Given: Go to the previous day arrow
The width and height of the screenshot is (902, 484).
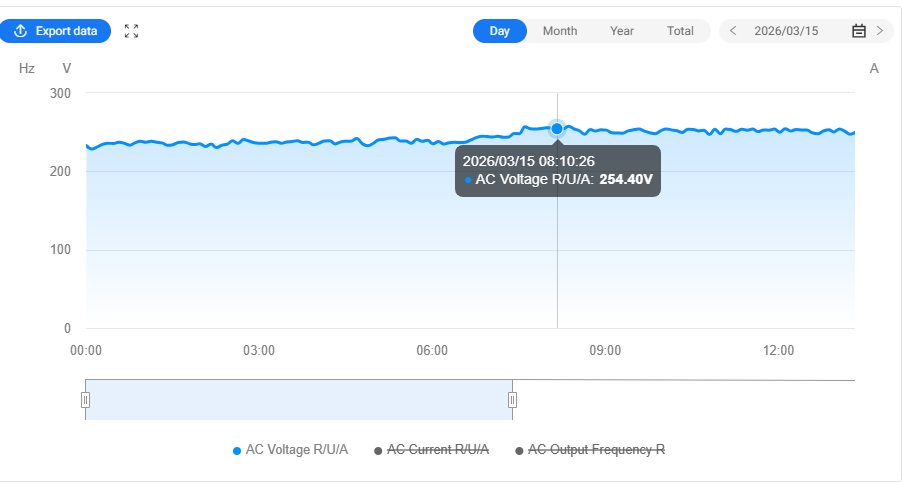Looking at the screenshot, I should [733, 31].
